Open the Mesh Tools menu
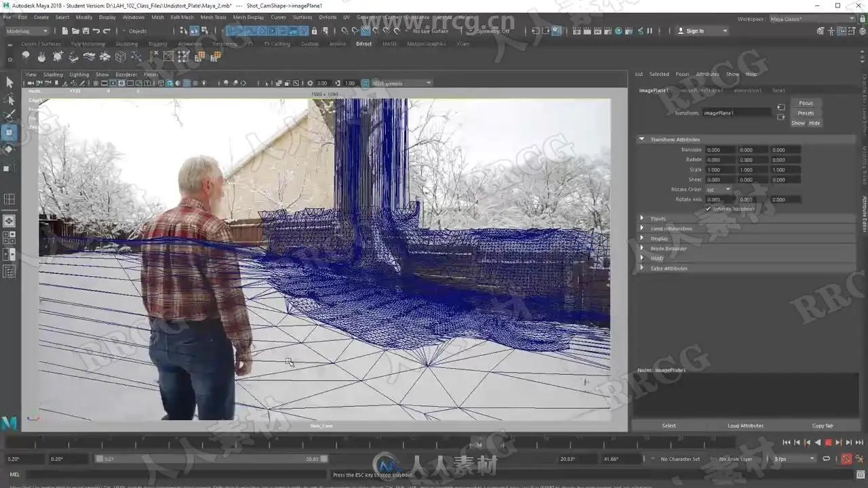 pyautogui.click(x=213, y=17)
